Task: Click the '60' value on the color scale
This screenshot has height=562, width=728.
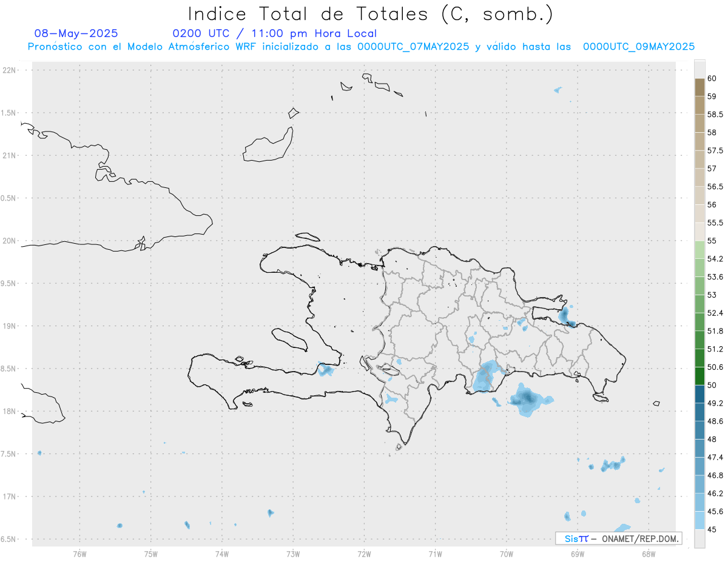Action: pos(712,79)
